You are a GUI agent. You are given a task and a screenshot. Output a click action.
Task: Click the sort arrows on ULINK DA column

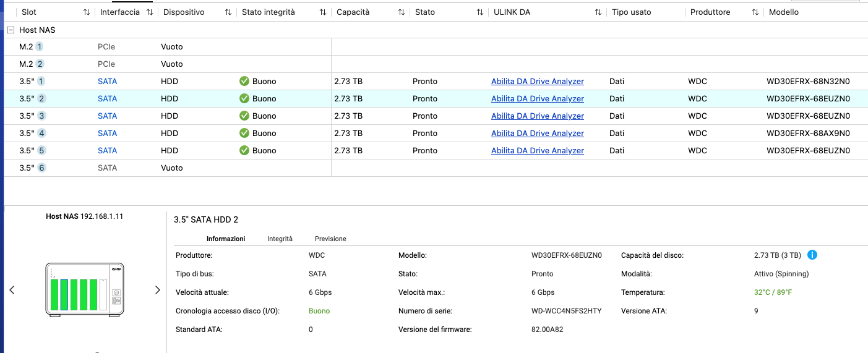(598, 12)
